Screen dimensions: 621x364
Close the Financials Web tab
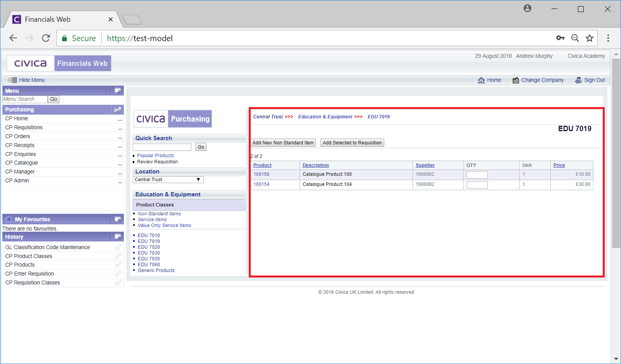coord(111,19)
